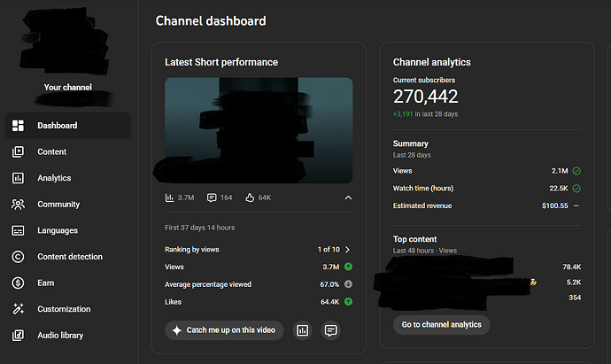Screen dimensions: 611x364
Task: Click the 1 of 10 ranking value
Action: [329, 250]
